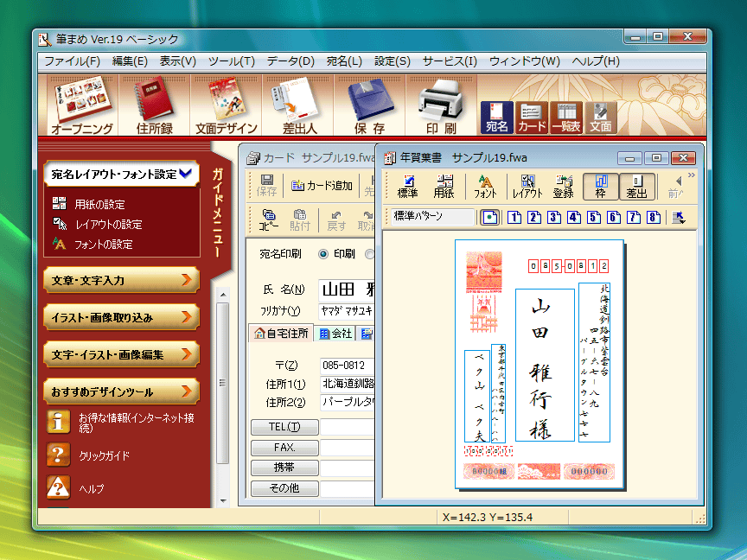Open the 差出人 sender settings icon

pyautogui.click(x=298, y=105)
